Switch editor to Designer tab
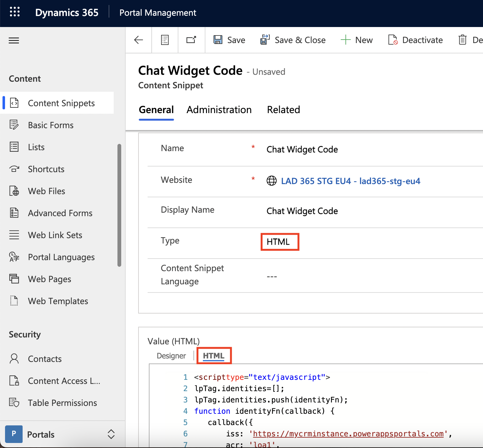 coord(171,356)
